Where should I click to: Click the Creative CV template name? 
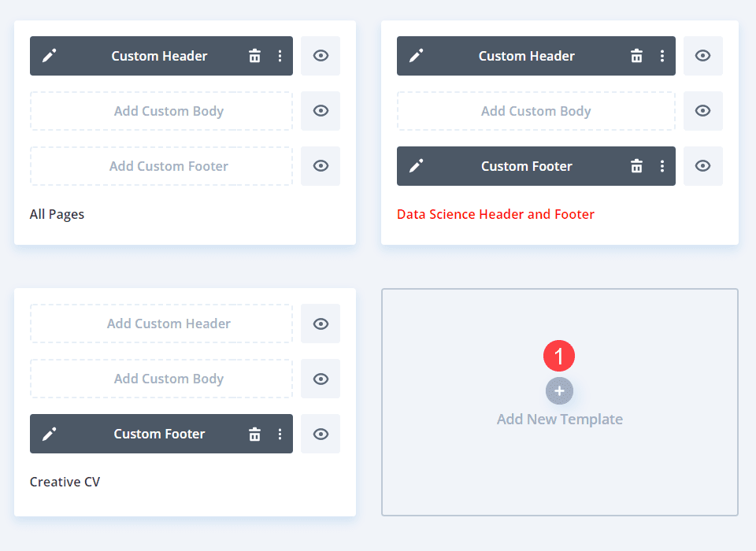pyautogui.click(x=65, y=482)
